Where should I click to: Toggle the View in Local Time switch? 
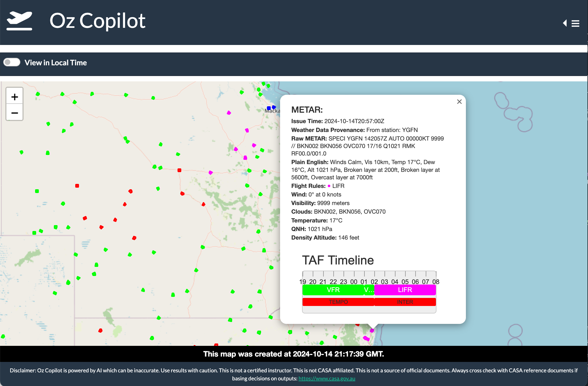[x=12, y=62]
